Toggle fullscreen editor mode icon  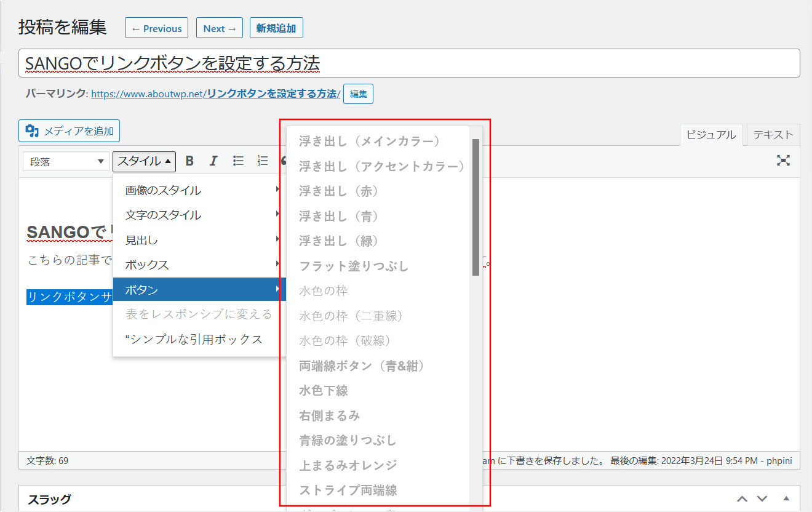[782, 161]
